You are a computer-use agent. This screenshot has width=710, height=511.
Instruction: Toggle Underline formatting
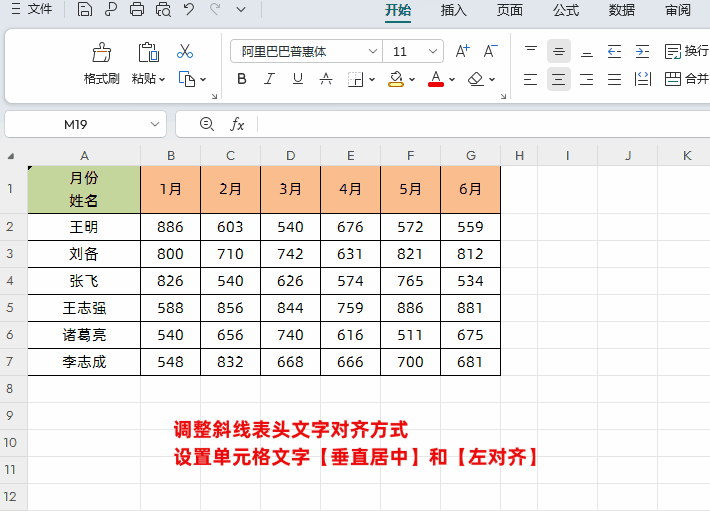[x=296, y=79]
